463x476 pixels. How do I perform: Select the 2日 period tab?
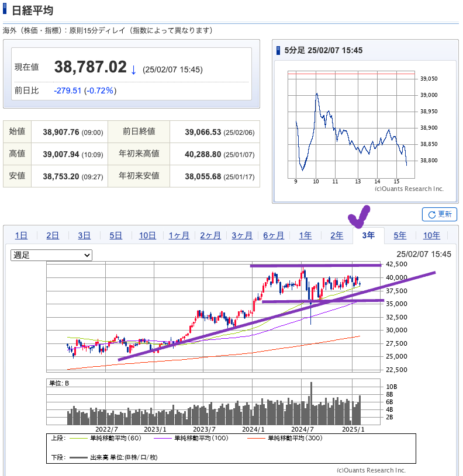tap(53, 235)
